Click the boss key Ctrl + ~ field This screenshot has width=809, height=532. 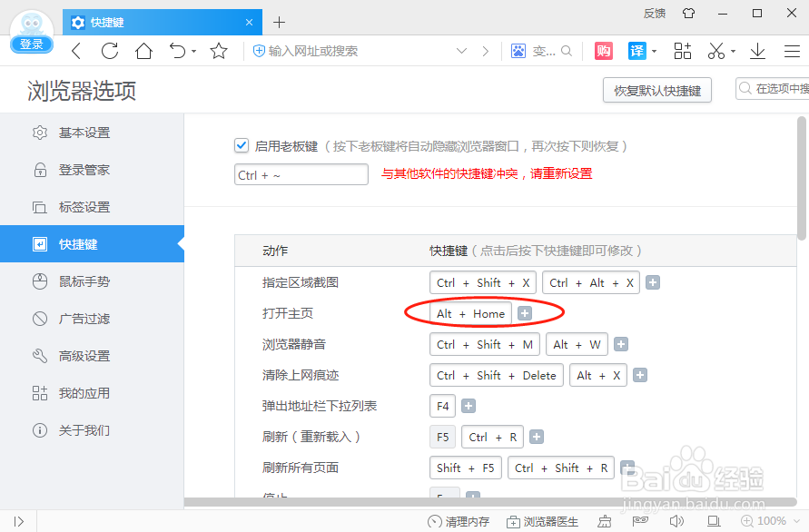[301, 174]
